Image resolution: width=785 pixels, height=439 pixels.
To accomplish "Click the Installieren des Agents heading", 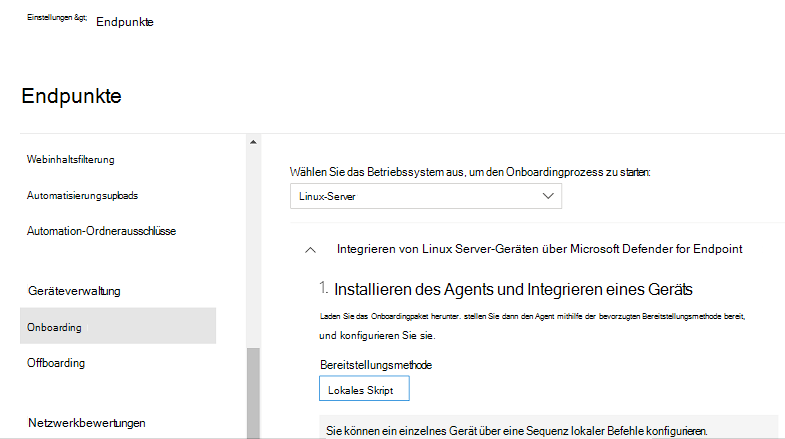I will [x=513, y=290].
